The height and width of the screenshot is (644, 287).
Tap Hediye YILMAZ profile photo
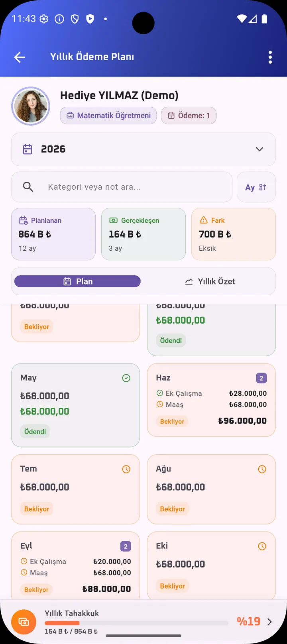tap(31, 106)
